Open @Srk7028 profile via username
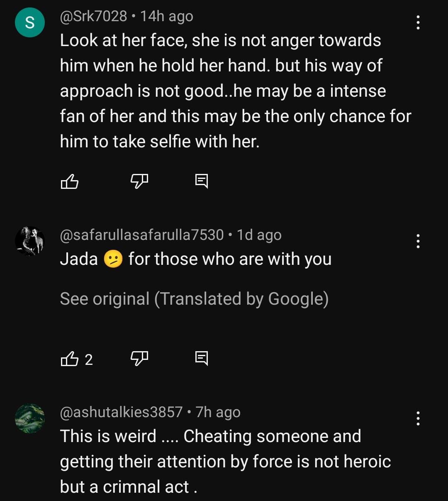 (x=94, y=16)
